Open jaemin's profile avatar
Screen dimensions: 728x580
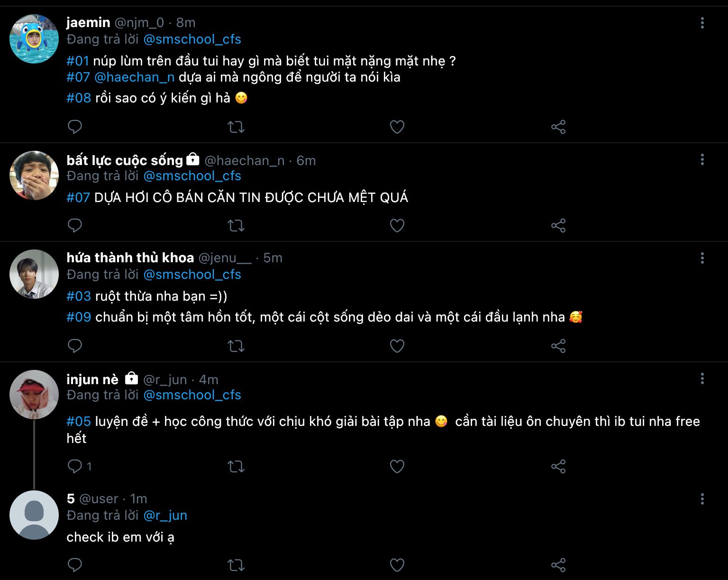coord(34,39)
